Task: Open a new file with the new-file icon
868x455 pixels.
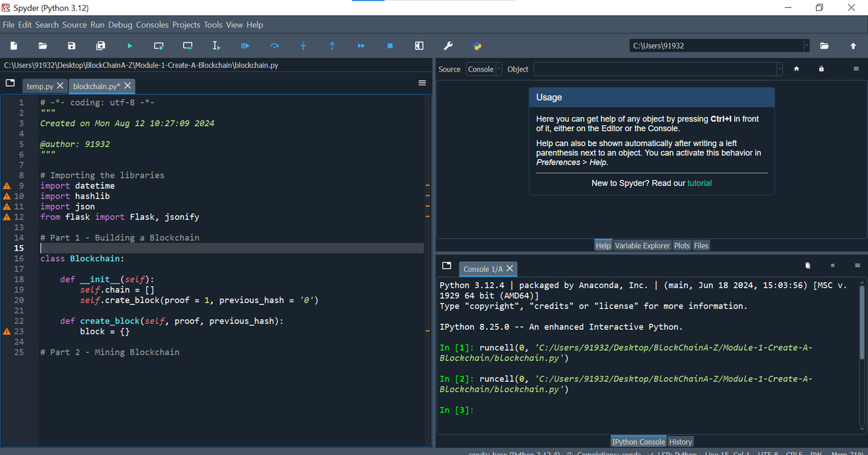Action: pyautogui.click(x=14, y=46)
